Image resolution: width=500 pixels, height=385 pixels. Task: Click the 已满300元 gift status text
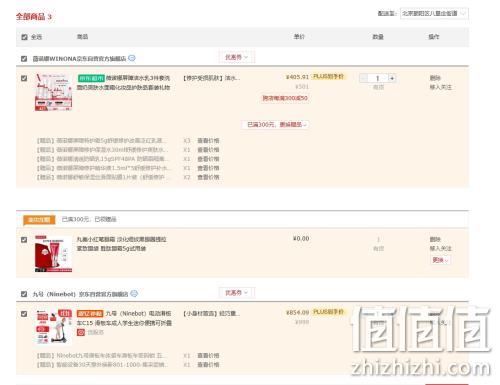pos(89,219)
